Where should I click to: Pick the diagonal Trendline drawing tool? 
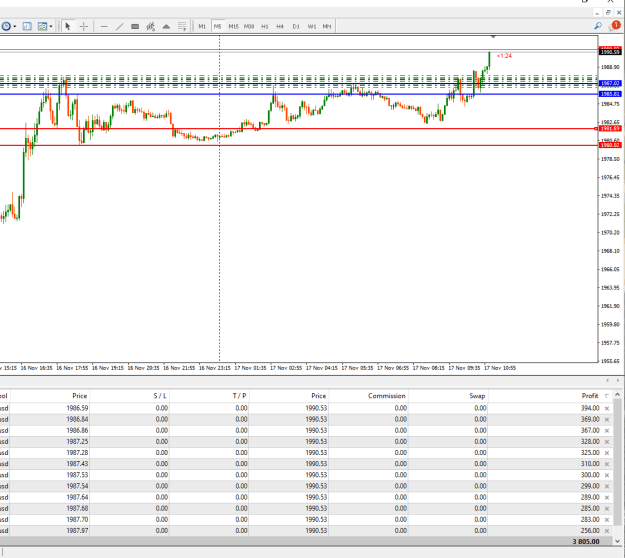pos(119,27)
